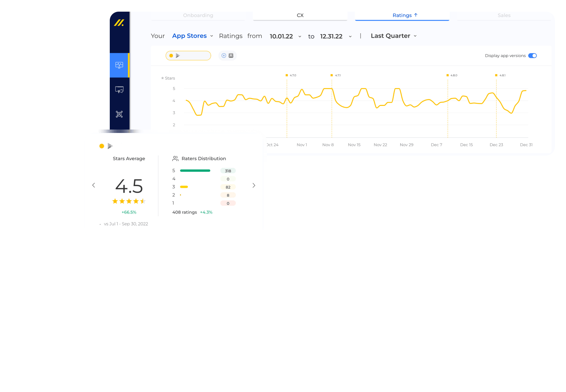Screen dimensions: 566x392
Task: Click the Nov 15 axis label
Action: [354, 145]
